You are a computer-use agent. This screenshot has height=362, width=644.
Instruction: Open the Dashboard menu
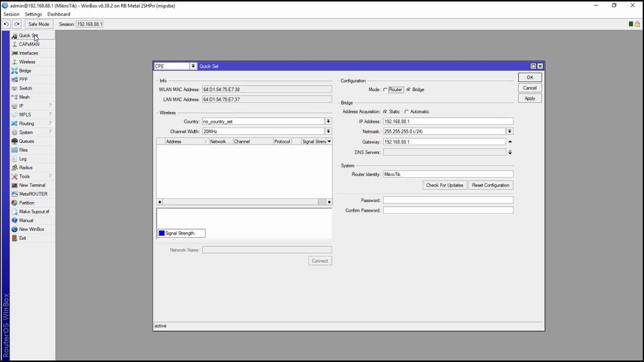point(59,14)
